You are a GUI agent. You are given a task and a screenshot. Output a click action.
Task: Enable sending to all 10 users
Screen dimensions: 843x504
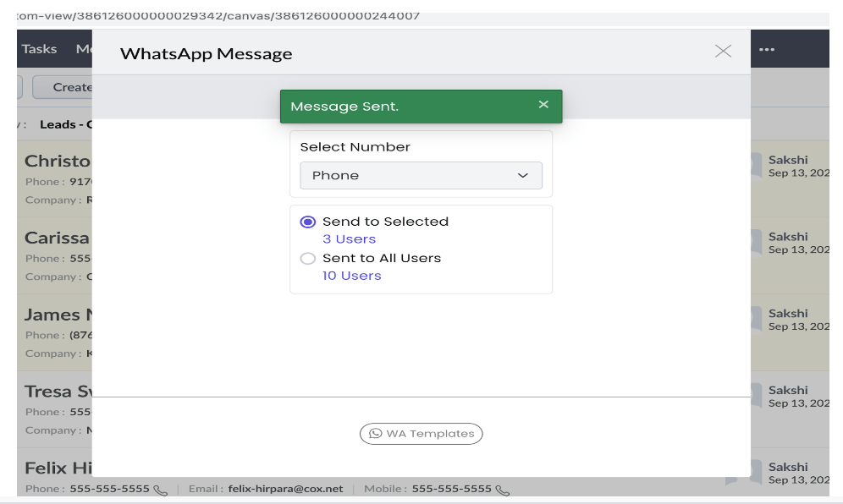pyautogui.click(x=352, y=276)
